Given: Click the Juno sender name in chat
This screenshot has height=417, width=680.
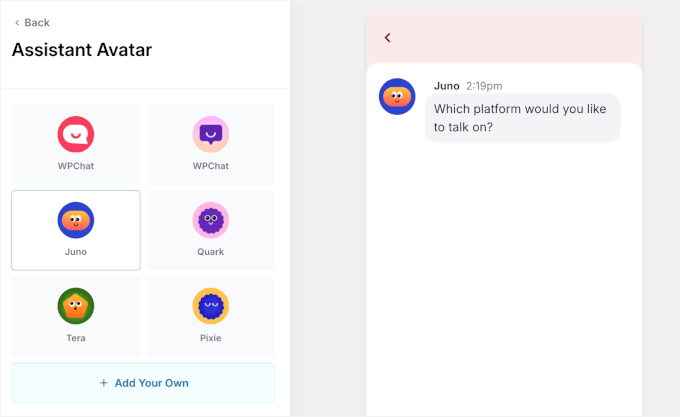Looking at the screenshot, I should [x=446, y=86].
